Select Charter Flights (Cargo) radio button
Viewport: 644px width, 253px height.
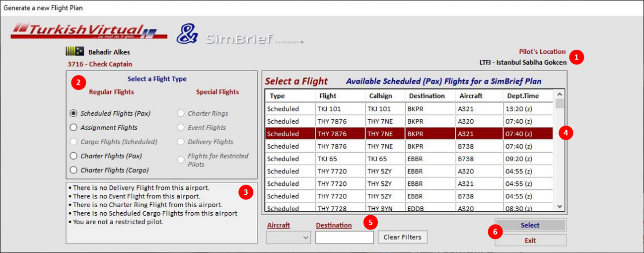pyautogui.click(x=109, y=170)
